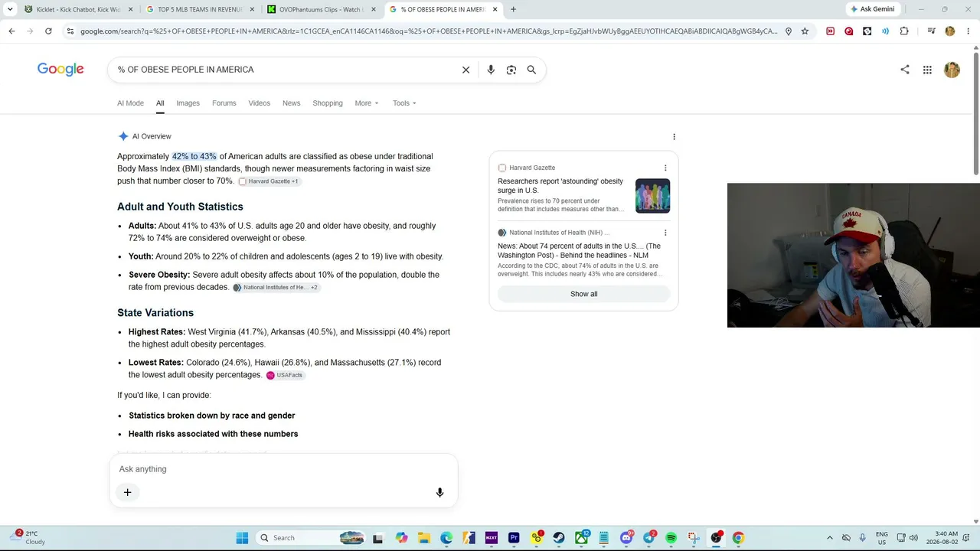The image size is (980, 551).
Task: Select "Statistics broken down by race and gender"
Action: [212, 416]
